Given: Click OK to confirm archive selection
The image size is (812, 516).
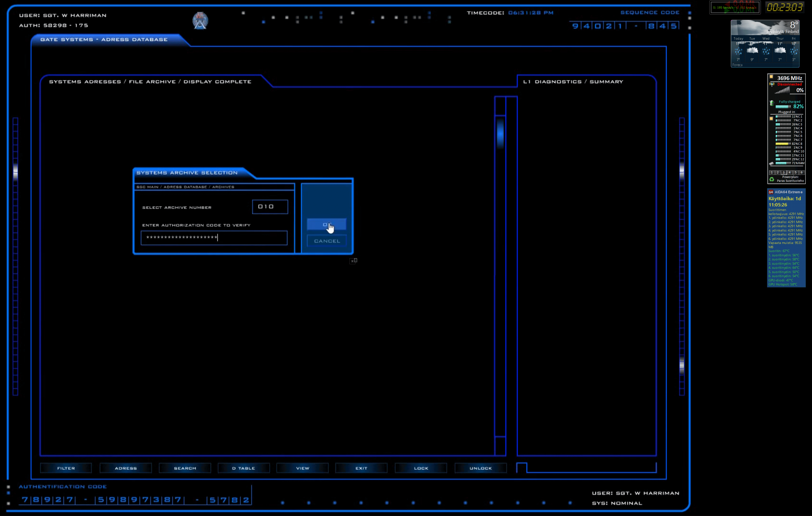Looking at the screenshot, I should click(x=326, y=224).
